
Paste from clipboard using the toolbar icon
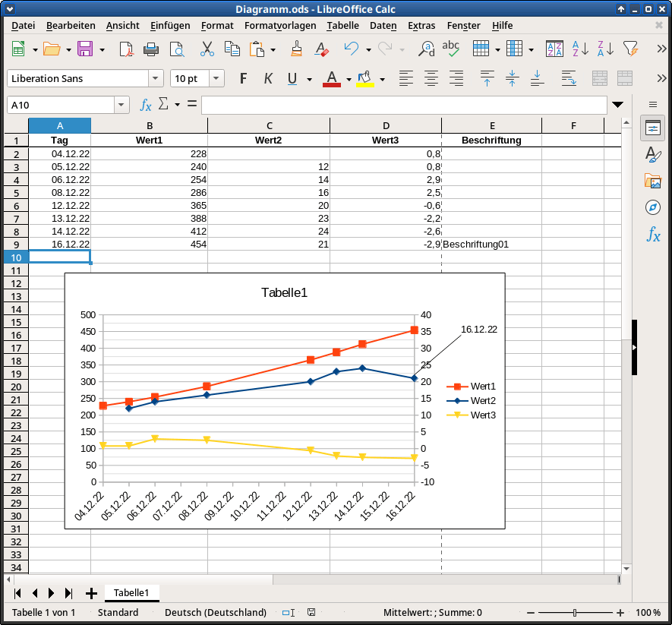pyautogui.click(x=257, y=49)
